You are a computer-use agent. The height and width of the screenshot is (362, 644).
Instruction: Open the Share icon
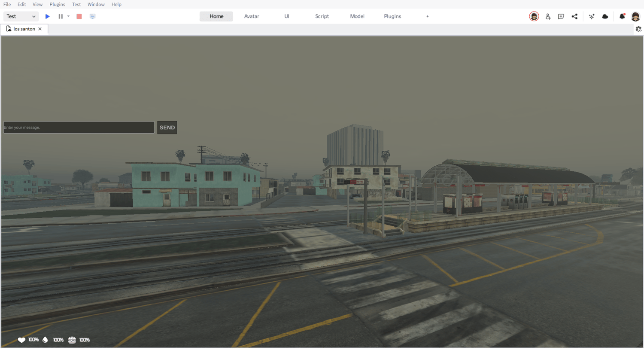click(x=574, y=16)
